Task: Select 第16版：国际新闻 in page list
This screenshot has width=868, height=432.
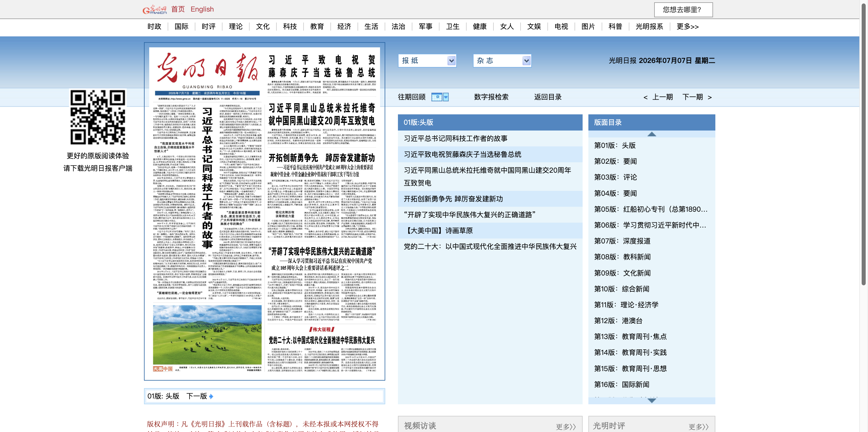Action: (x=621, y=384)
